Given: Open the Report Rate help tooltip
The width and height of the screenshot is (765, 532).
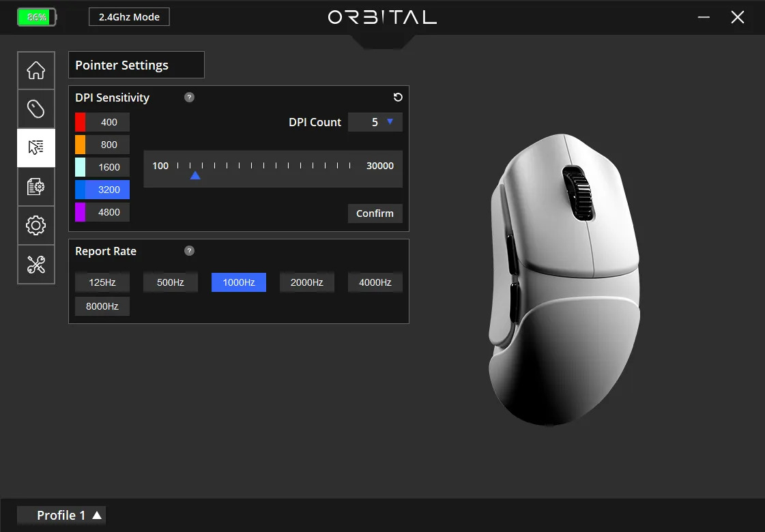Looking at the screenshot, I should coord(189,250).
